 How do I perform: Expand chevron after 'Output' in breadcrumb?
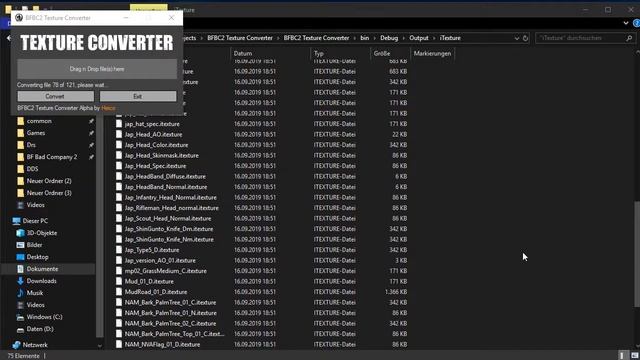[434, 38]
